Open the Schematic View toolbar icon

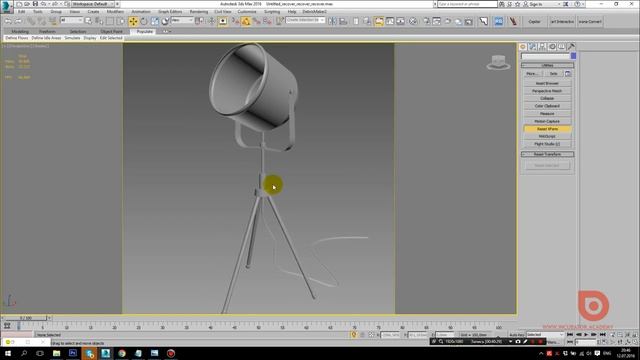coord(400,21)
